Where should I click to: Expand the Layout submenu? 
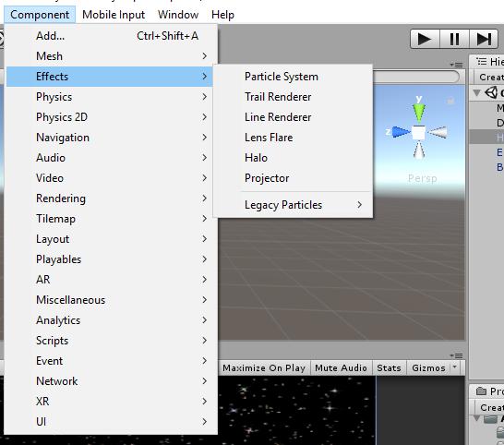109,239
